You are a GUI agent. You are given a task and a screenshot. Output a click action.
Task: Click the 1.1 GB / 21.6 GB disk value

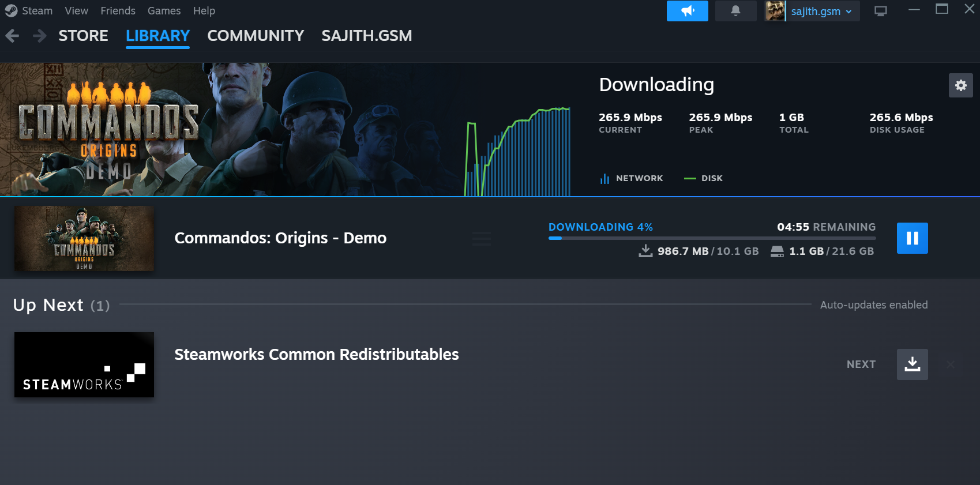pos(832,251)
